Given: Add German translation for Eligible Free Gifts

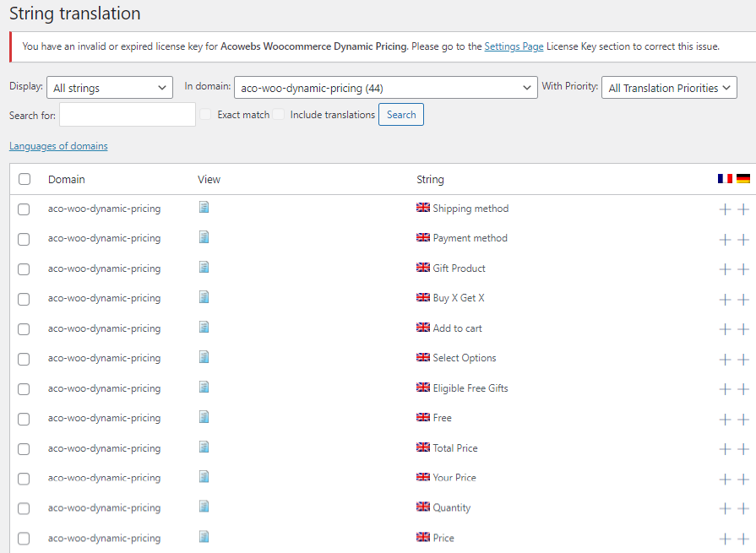Looking at the screenshot, I should [743, 389].
